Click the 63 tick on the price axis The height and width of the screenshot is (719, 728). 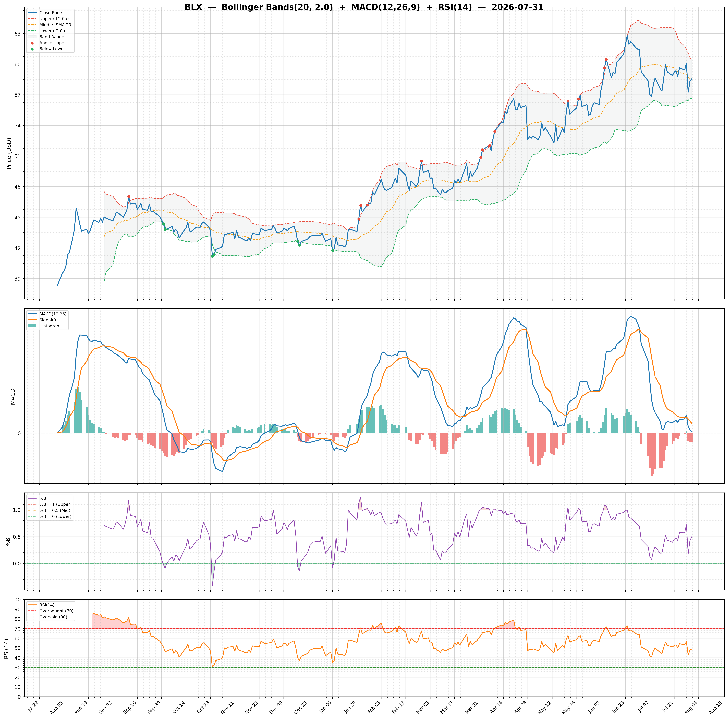point(18,34)
